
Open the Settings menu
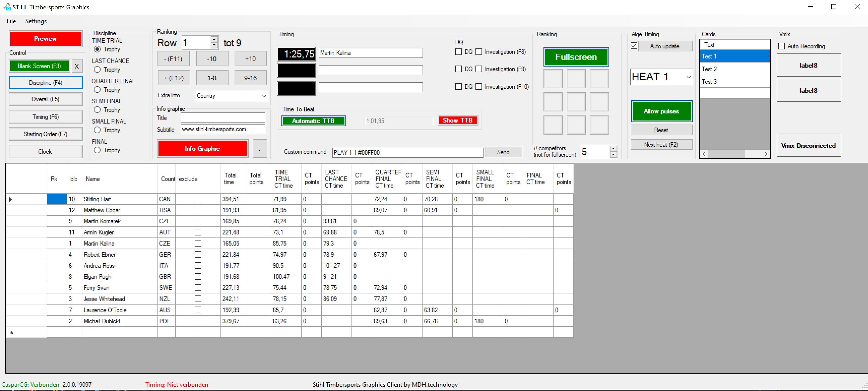[36, 21]
